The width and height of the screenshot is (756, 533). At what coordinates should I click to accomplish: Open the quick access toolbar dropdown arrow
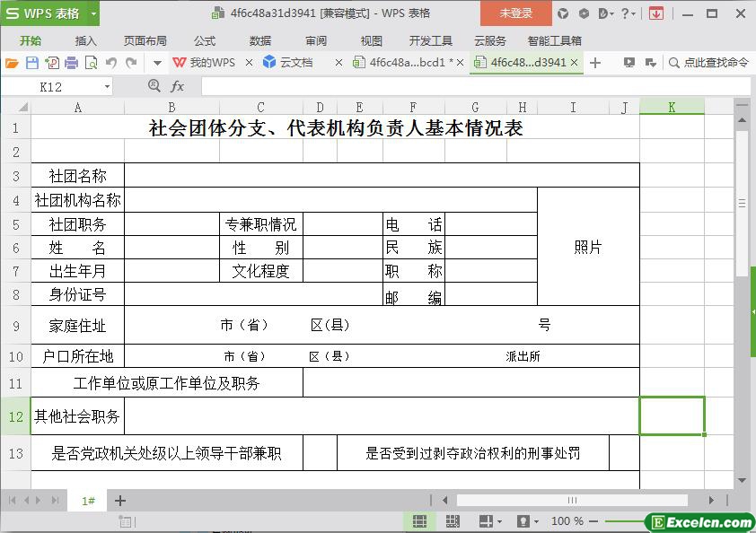coord(157,63)
